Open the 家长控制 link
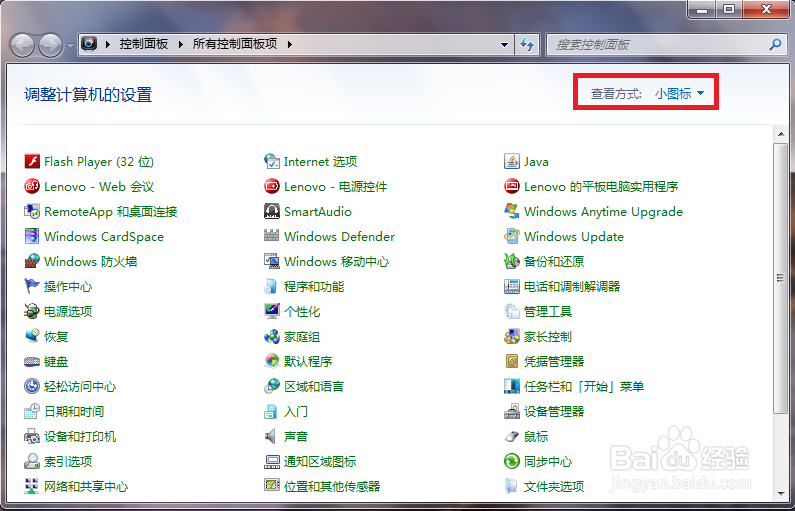The width and height of the screenshot is (795, 511). [x=548, y=336]
